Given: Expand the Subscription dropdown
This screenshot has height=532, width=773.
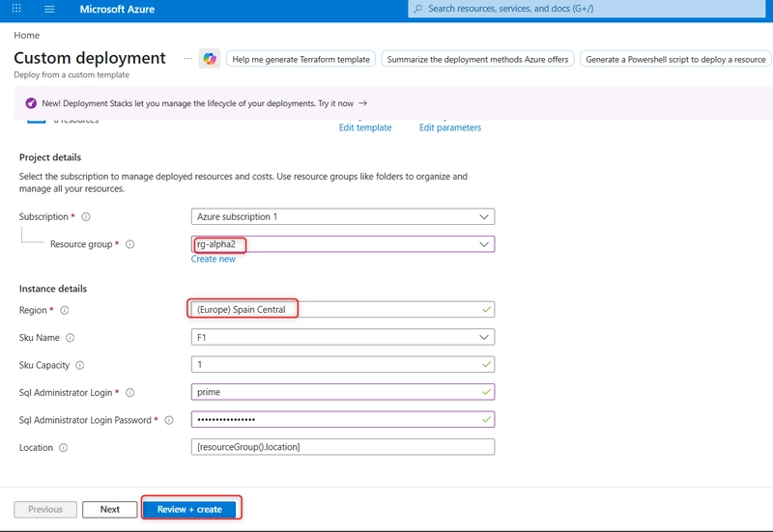Looking at the screenshot, I should click(343, 216).
